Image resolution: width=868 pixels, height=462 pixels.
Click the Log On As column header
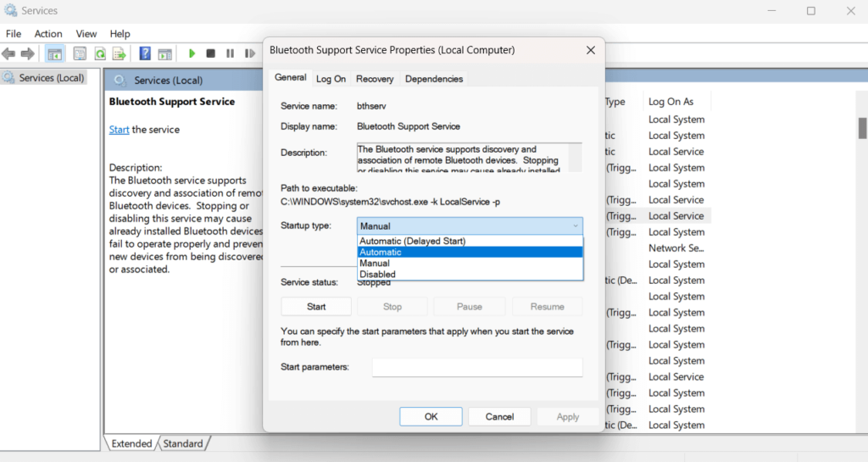(x=671, y=101)
